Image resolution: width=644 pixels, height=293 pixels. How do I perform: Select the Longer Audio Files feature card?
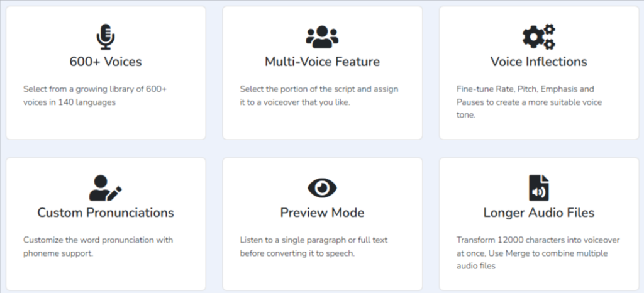tap(539, 224)
